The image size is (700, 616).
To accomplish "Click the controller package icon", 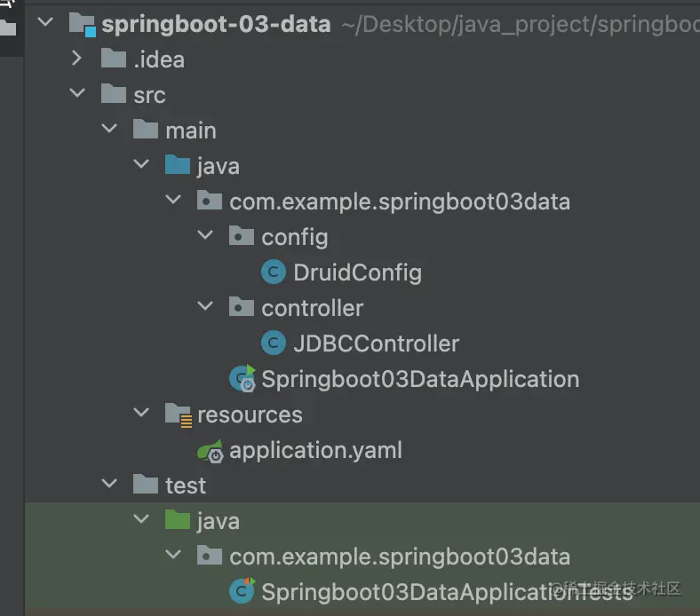I will click(x=242, y=307).
